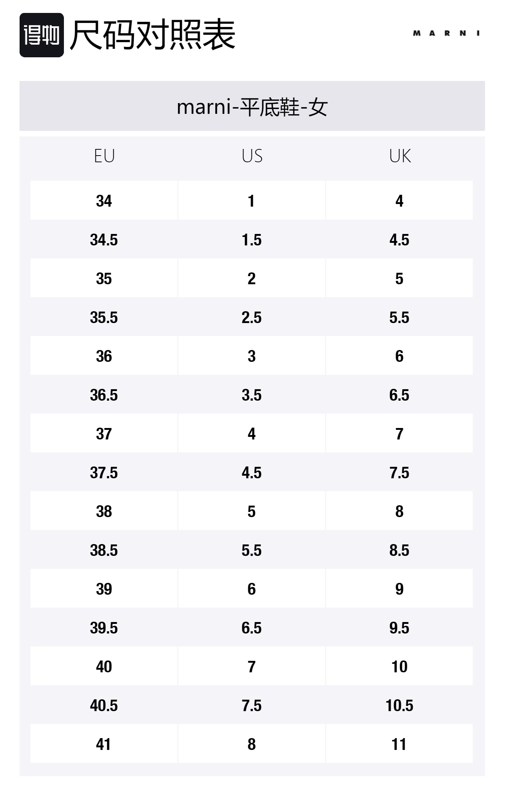Click the UK size 8.5 cell
The width and height of the screenshot is (532, 805).
(399, 550)
